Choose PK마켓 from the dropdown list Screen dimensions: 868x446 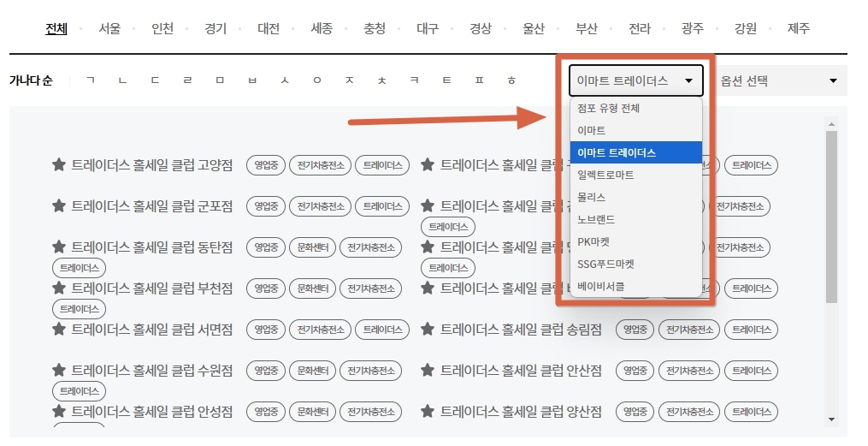point(636,241)
